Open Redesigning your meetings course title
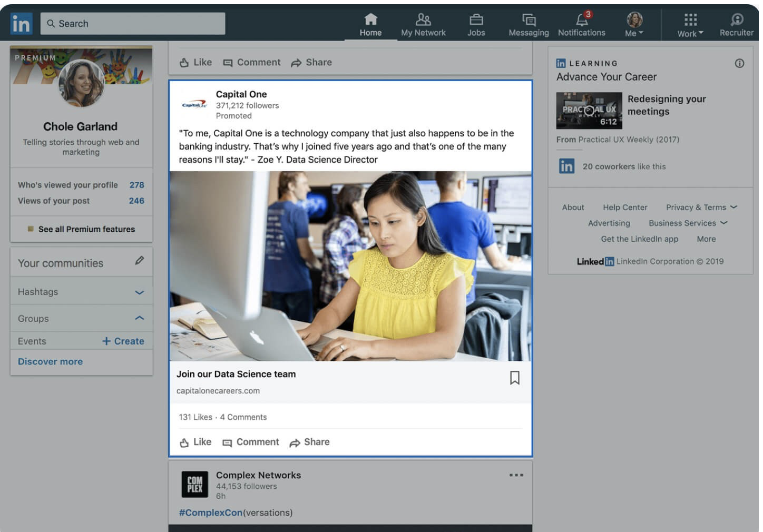Viewport: 763px width, 532px height. click(x=667, y=105)
